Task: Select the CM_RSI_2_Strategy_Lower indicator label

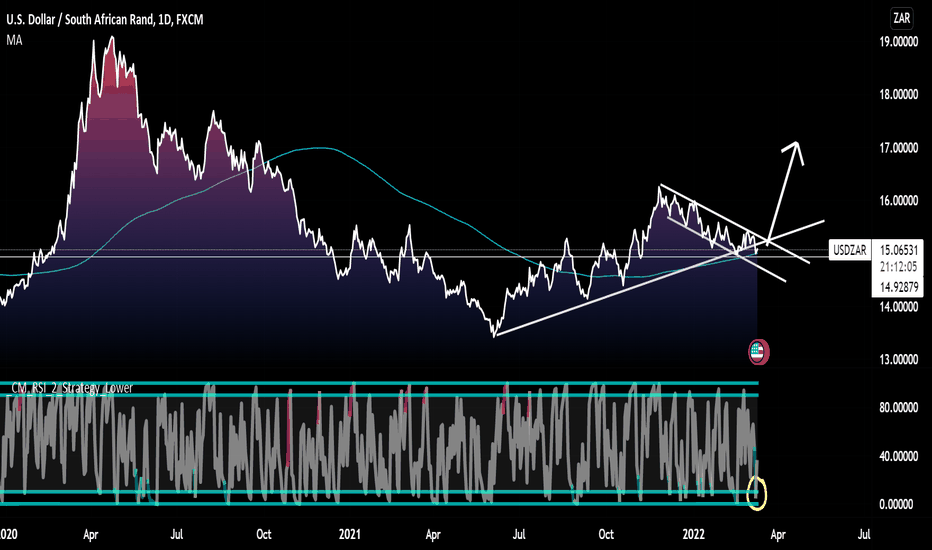Action: tap(71, 388)
